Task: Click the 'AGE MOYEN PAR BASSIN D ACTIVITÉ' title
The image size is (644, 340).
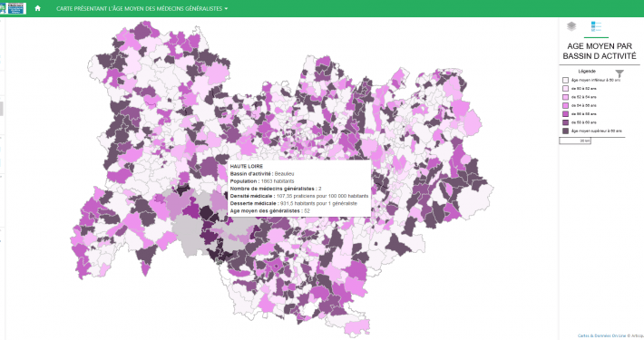Action: pyautogui.click(x=600, y=51)
